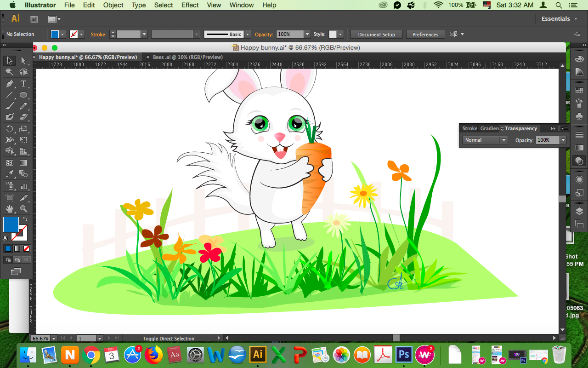The height and width of the screenshot is (368, 588).
Task: Open the Symbols panel (club icon)
Action: pyautogui.click(x=579, y=116)
